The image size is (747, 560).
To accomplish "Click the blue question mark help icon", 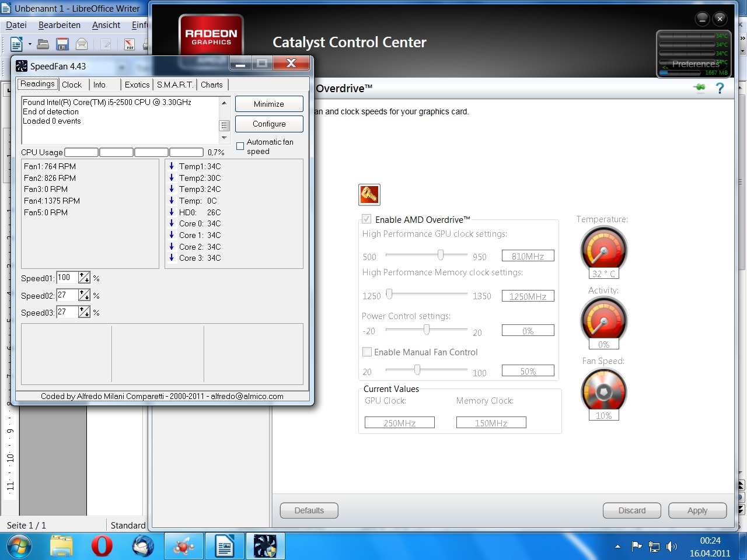I will click(720, 88).
